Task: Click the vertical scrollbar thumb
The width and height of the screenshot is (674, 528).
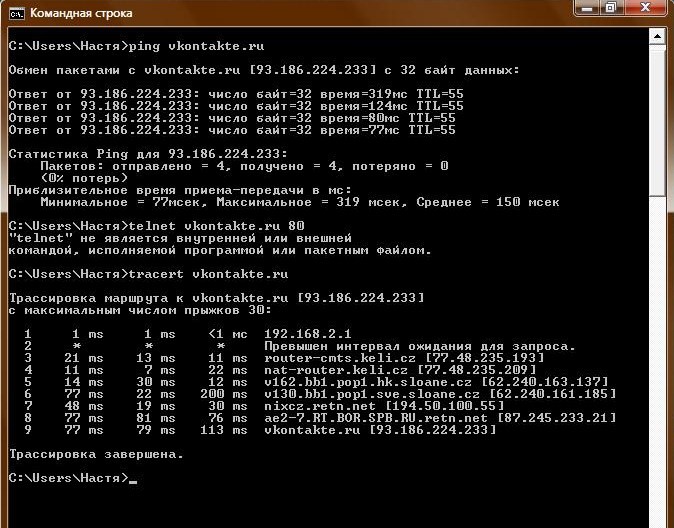Action: (x=657, y=121)
